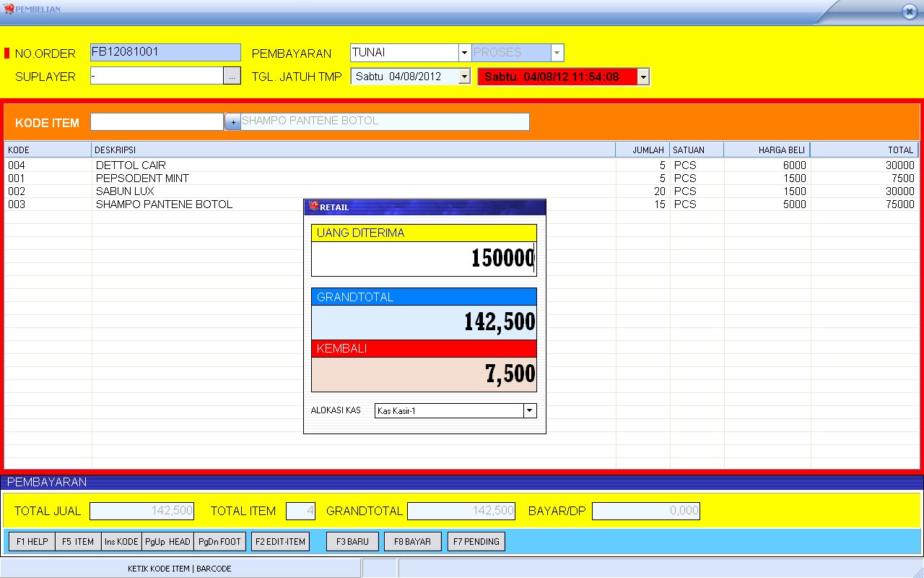This screenshot has height=578, width=924.
Task: Click the F7 PENDING button
Action: click(476, 541)
